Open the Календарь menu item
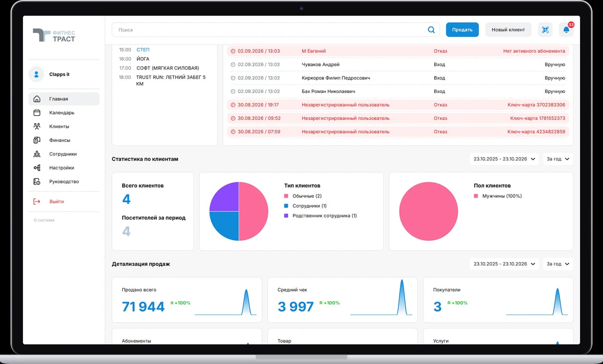This screenshot has height=364, width=603. pos(64,113)
